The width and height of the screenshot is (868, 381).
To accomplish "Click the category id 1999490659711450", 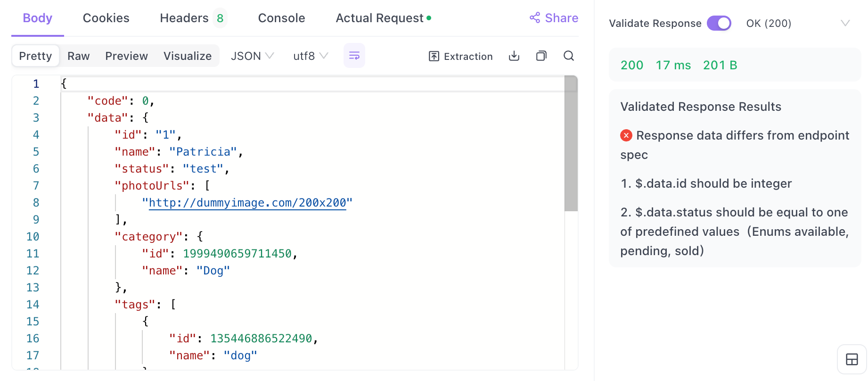I will (237, 254).
